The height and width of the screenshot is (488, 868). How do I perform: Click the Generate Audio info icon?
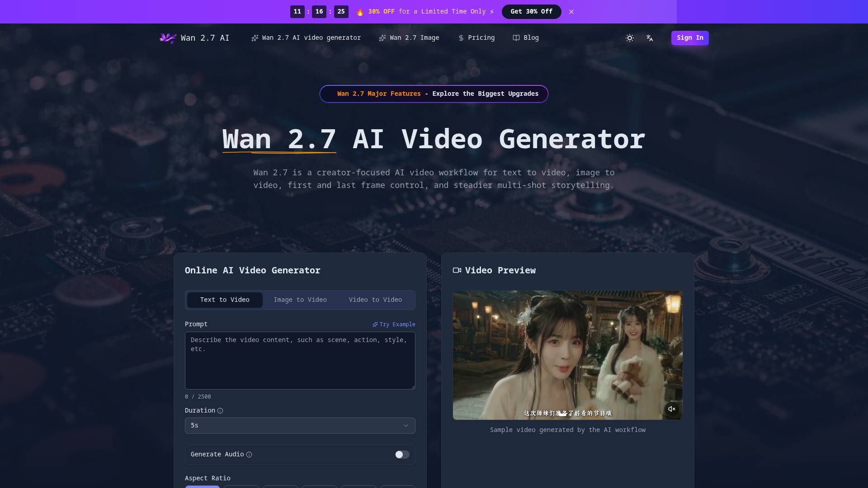coord(249,455)
